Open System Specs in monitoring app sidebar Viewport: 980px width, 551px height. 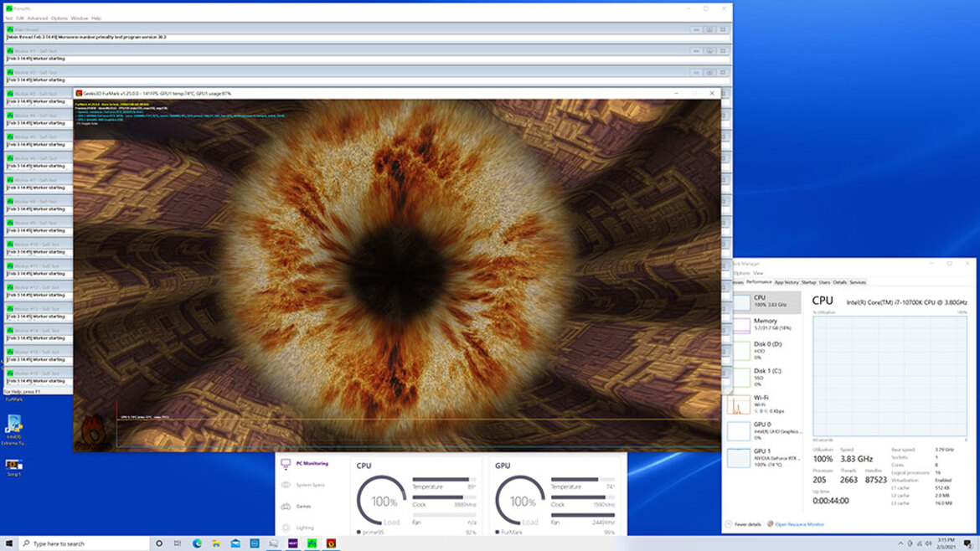pos(304,485)
